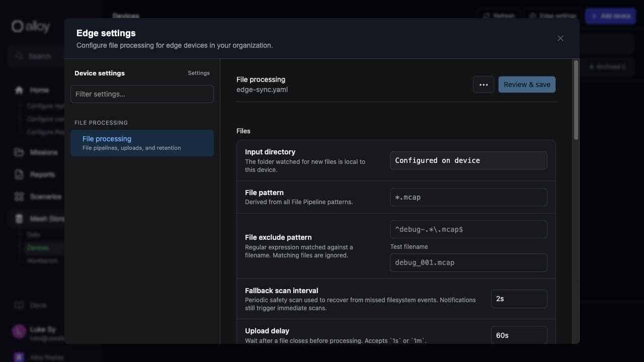Image resolution: width=644 pixels, height=362 pixels.
Task: Click the Missions folder icon in background sidebar
Action: 19,152
